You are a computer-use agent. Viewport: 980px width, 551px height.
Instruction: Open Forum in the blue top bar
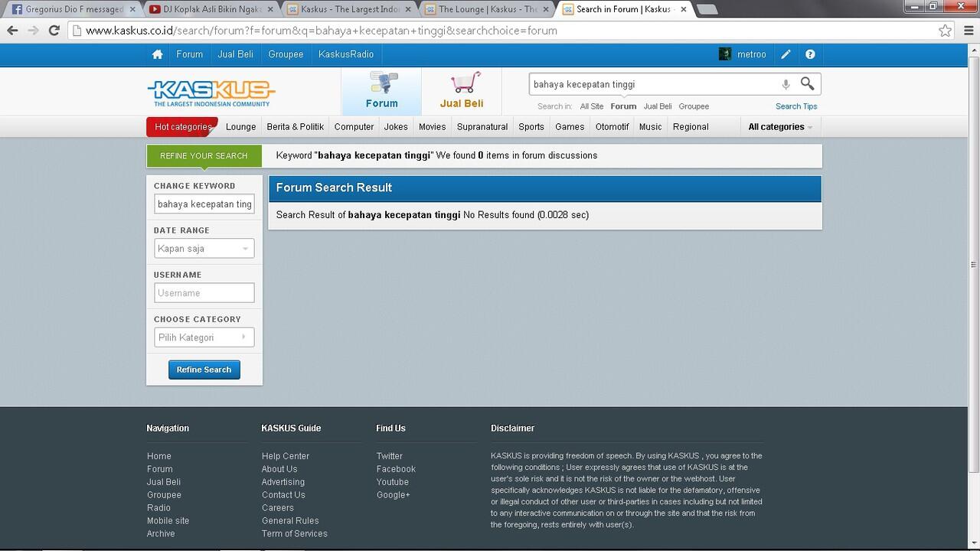189,54
